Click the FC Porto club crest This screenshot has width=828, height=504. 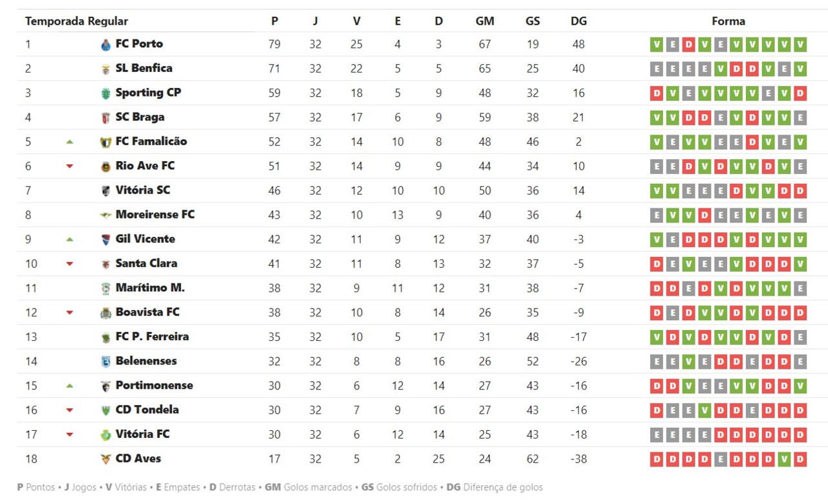[106, 45]
